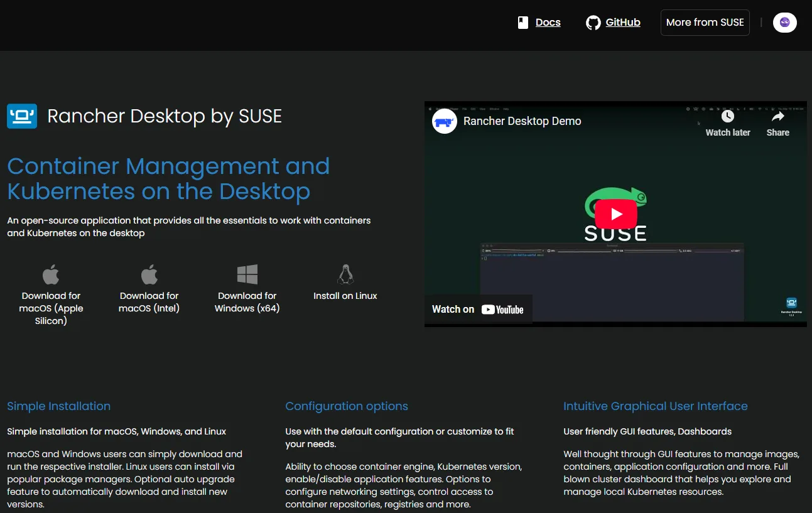Open the More from SUSE menu

[705, 23]
